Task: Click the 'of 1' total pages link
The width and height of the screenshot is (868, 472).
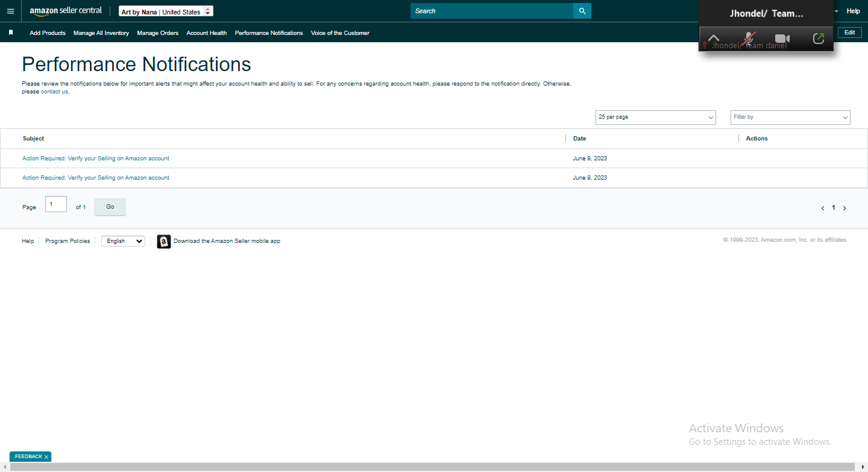Action: tap(81, 207)
